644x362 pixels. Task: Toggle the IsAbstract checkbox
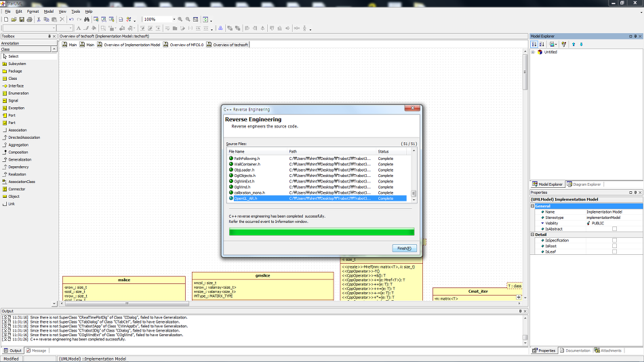[x=614, y=229]
